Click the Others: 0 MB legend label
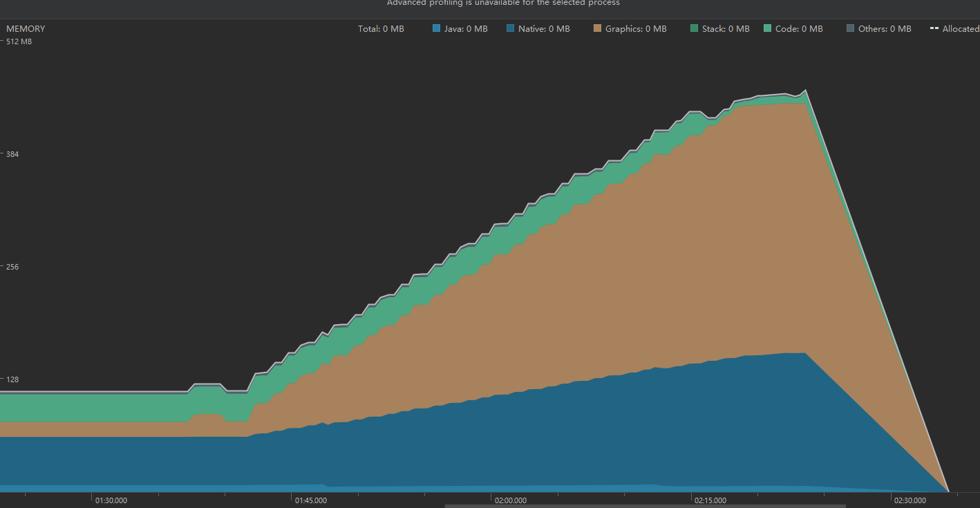The width and height of the screenshot is (980, 508). point(885,29)
